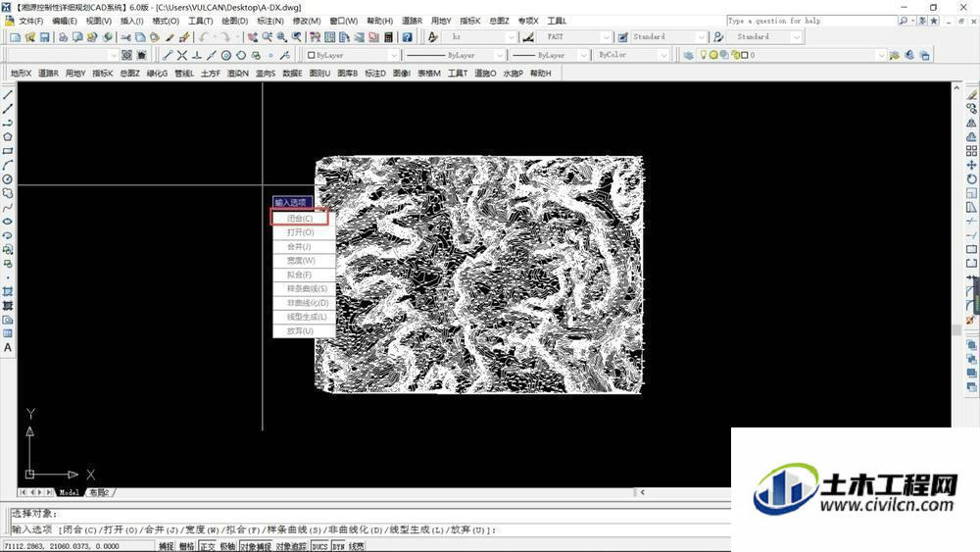Screen dimensions: 980x552
Task: Select the Move tool in modify toolbar
Action: pos(971,165)
